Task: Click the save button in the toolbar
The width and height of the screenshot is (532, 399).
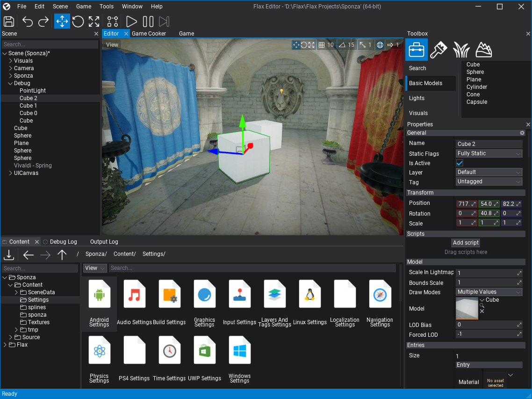Action: click(x=9, y=21)
